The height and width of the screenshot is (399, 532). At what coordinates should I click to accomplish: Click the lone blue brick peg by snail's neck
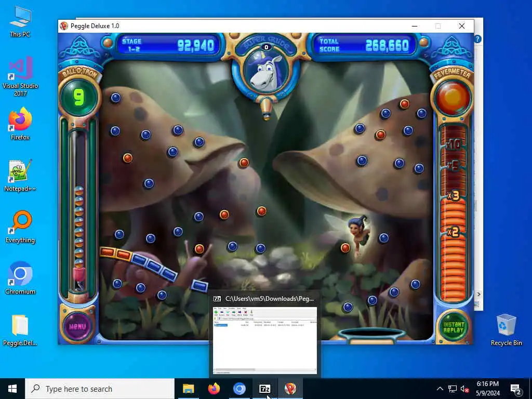click(199, 286)
